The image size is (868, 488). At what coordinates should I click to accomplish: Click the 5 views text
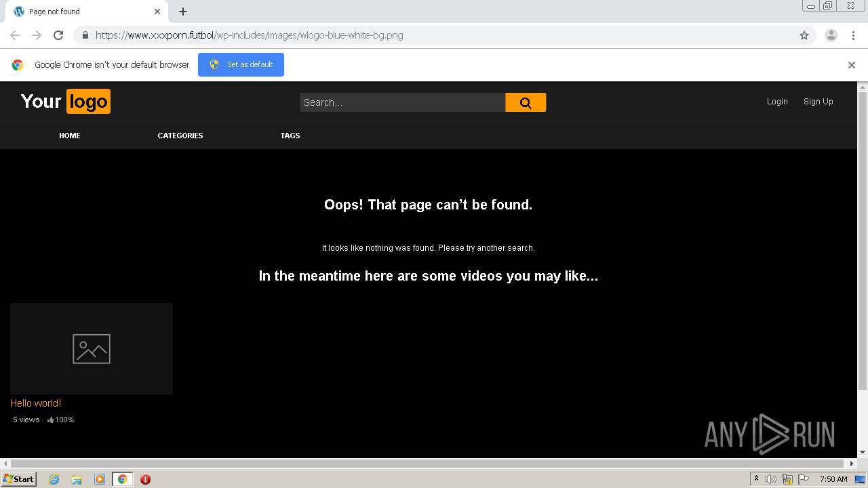point(26,420)
